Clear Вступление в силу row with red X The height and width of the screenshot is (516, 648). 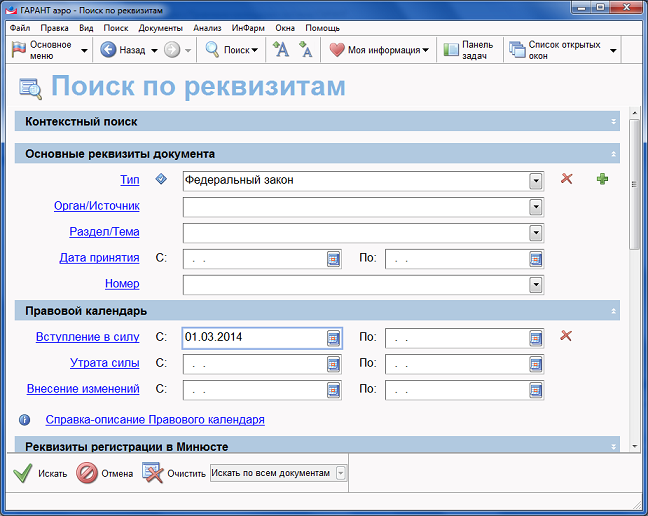(x=566, y=336)
